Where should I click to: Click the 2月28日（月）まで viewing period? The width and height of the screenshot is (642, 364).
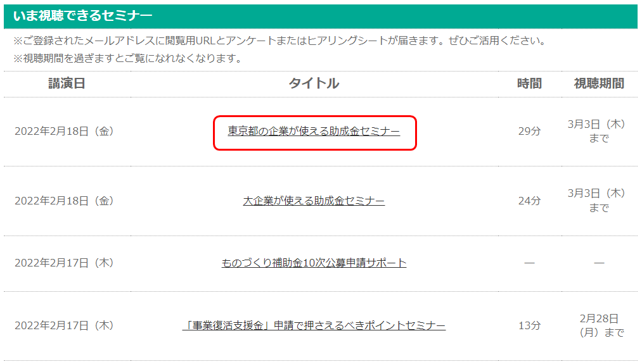tap(599, 325)
